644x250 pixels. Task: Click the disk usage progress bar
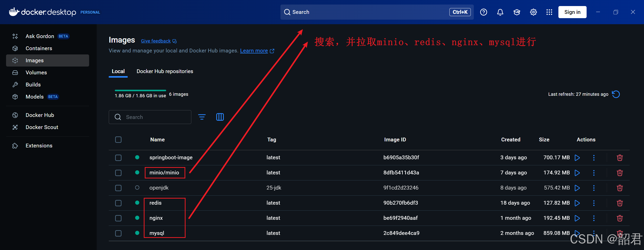click(x=140, y=90)
